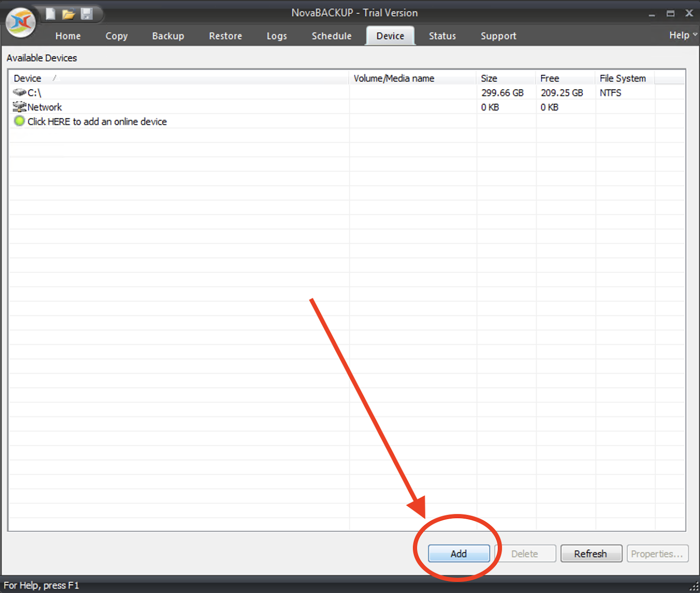This screenshot has width=700, height=593.
Task: Select the Network device icon
Action: 19,106
